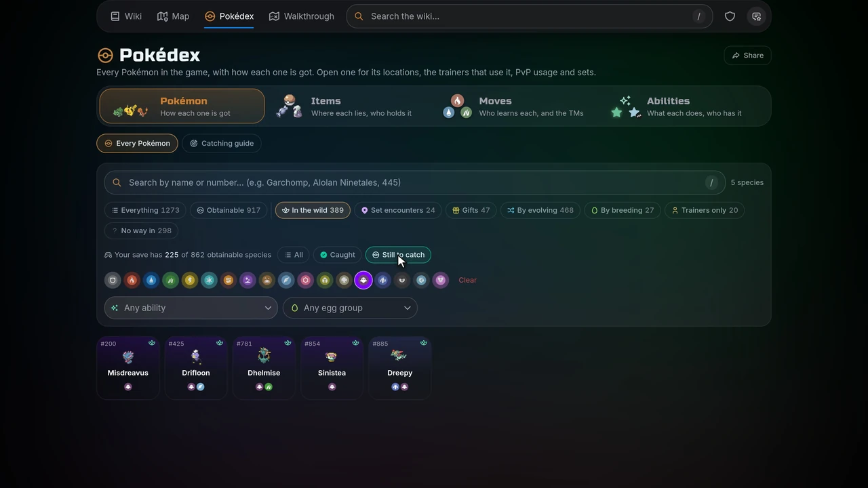
Task: Switch to the Moves tab
Action: 517,106
